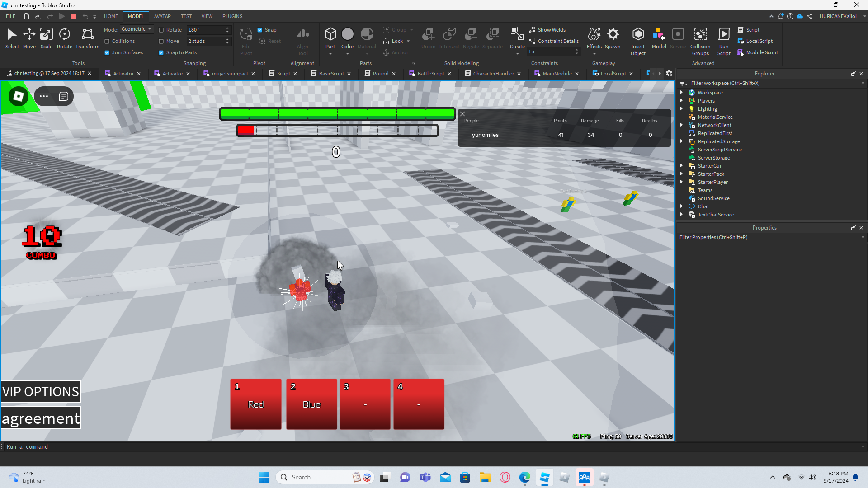Stop the running playtest
Screen dimensions: 868x488
coord(74,16)
